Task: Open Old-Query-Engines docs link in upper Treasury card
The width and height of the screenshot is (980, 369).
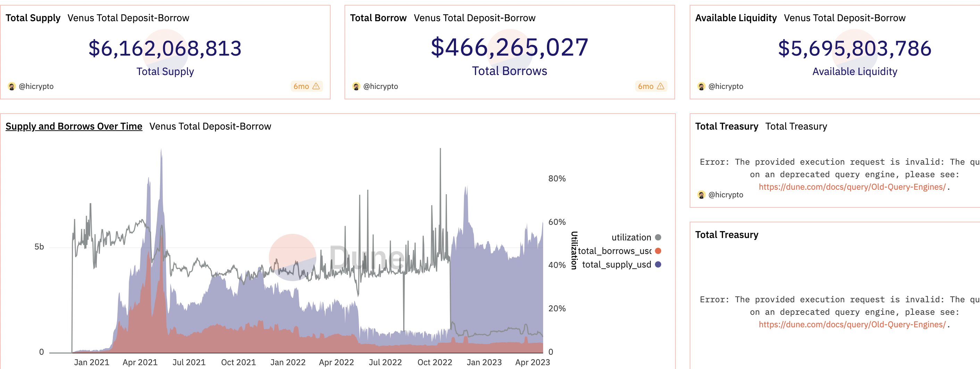Action: 852,187
